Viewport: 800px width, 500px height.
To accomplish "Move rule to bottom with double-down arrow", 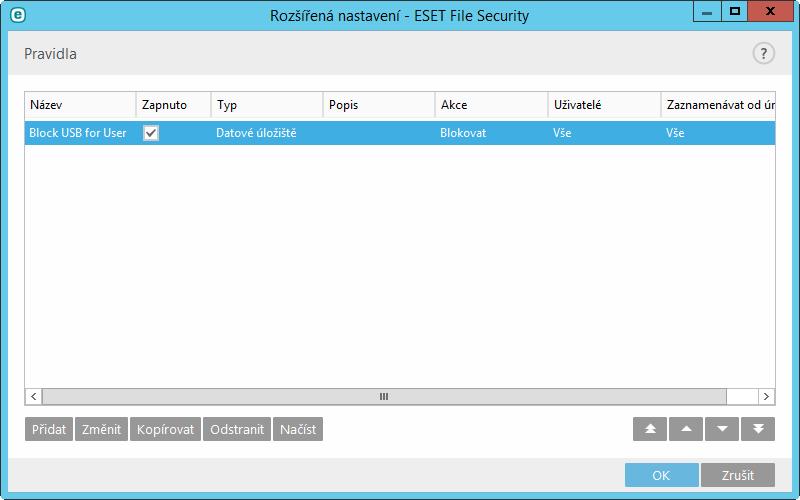I will (758, 429).
